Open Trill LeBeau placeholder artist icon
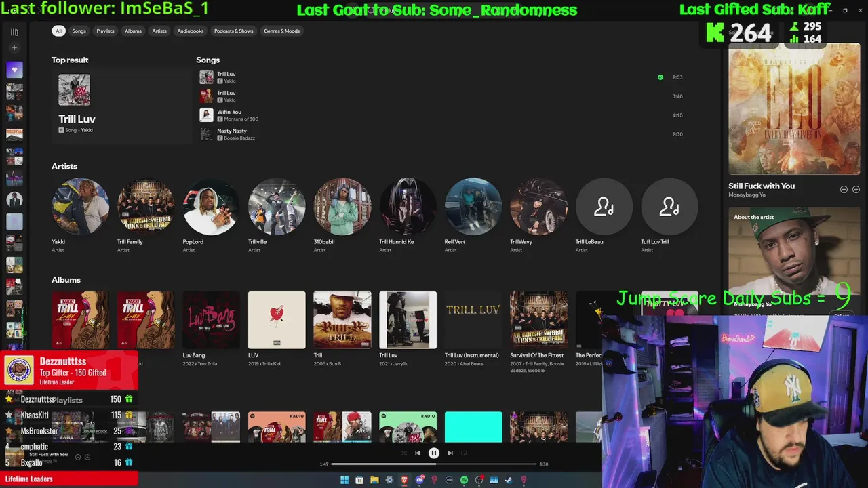Viewport: 868px width, 488px height. [x=604, y=207]
